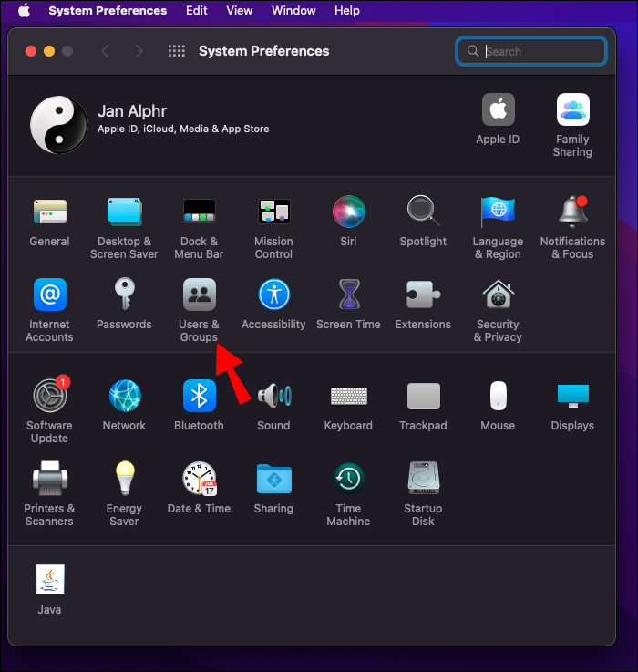Screen dimensions: 638x672
Task: Minimize window with yellow button
Action: (49, 51)
